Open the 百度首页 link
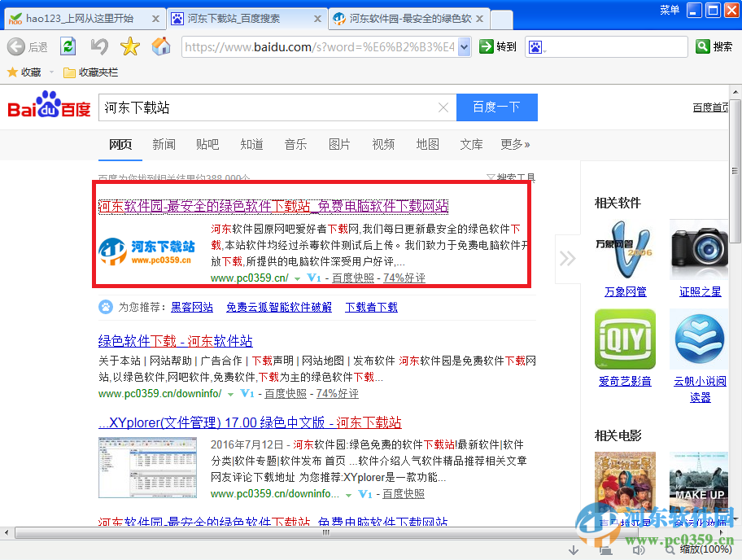This screenshot has height=560, width=742. [710, 107]
